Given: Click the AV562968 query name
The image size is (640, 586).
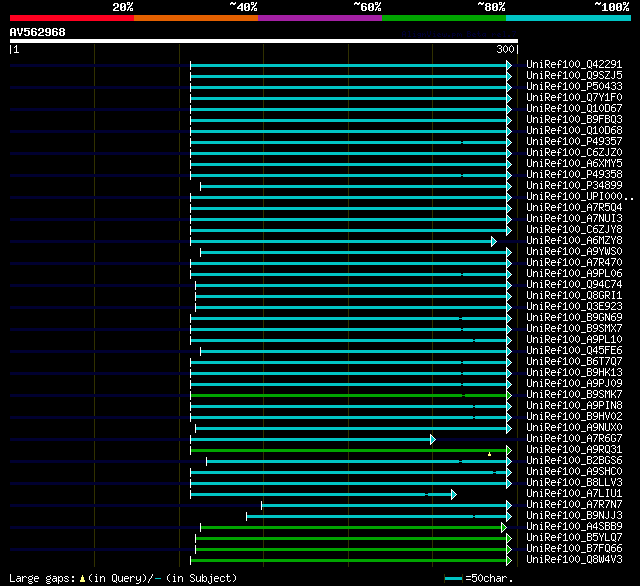Looking at the screenshot, I should (38, 32).
